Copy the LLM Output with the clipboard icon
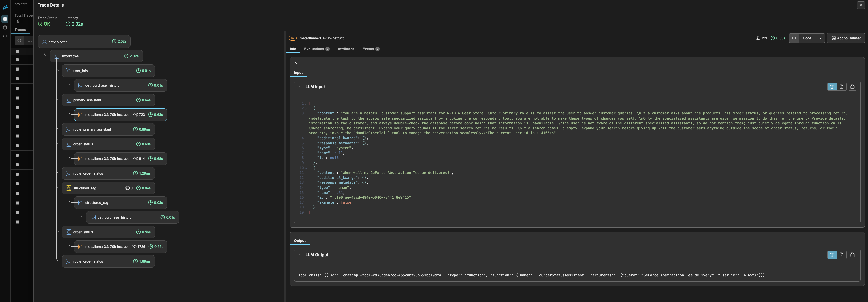Viewport: 868px width, 302px height. tap(852, 255)
